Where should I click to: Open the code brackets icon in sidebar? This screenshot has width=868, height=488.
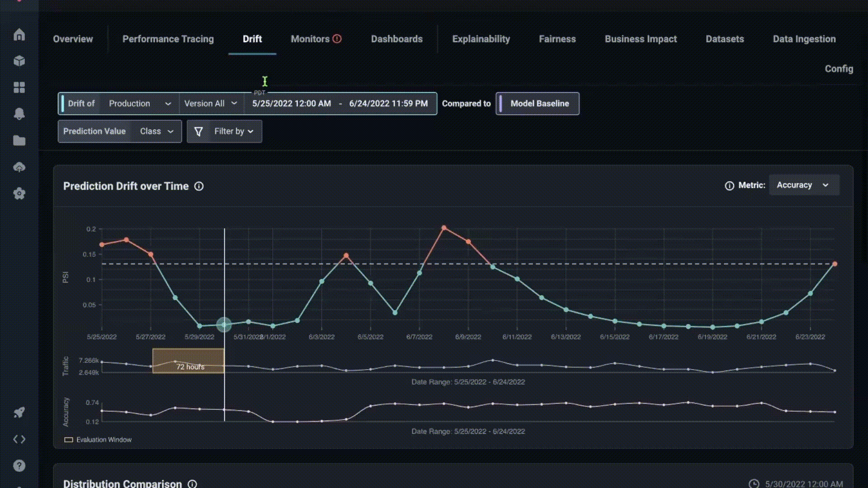click(19, 439)
